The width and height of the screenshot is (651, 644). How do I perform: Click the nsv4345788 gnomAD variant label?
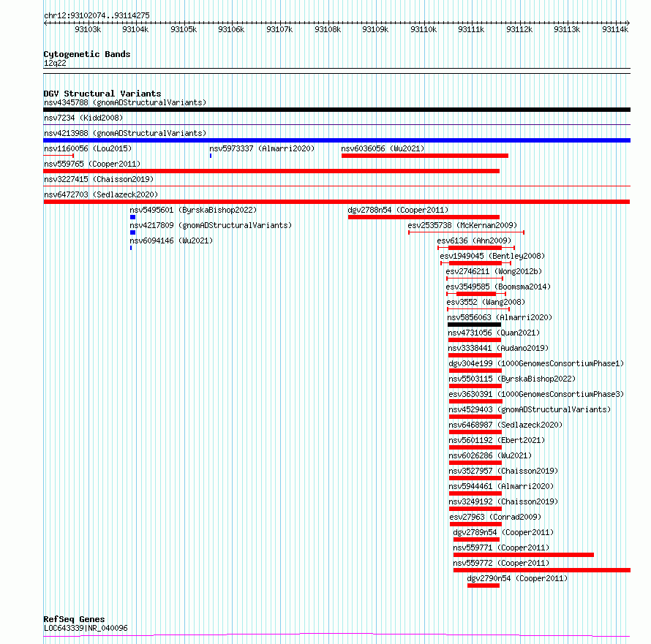[125, 102]
